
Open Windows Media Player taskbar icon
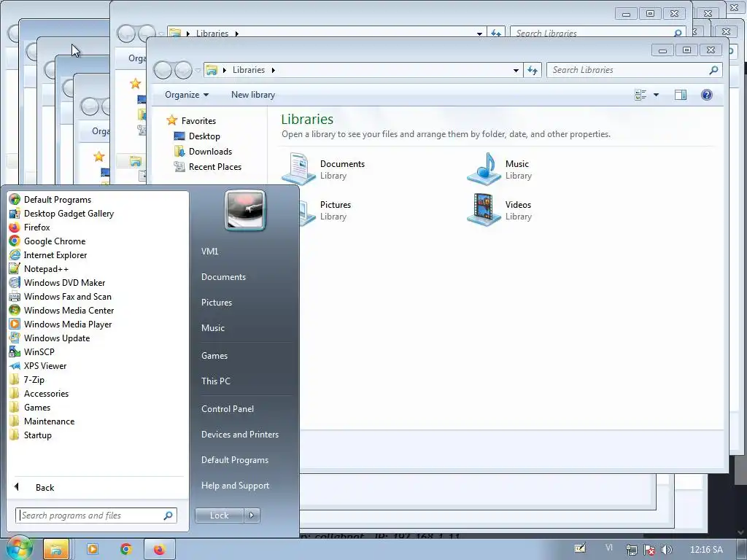93,550
